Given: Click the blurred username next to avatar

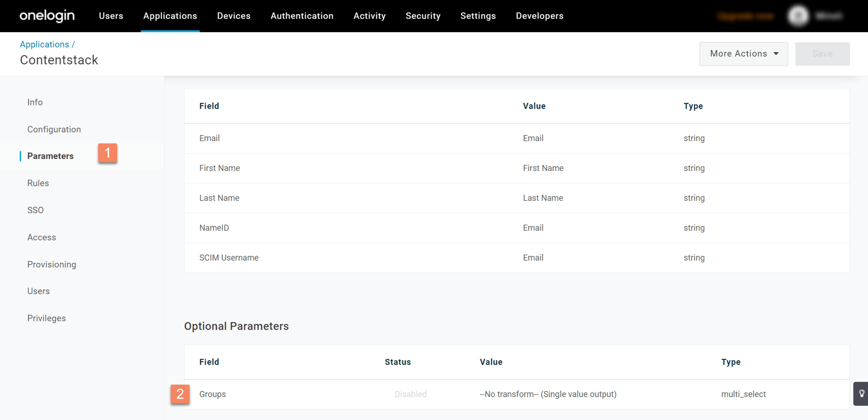Looking at the screenshot, I should (829, 16).
